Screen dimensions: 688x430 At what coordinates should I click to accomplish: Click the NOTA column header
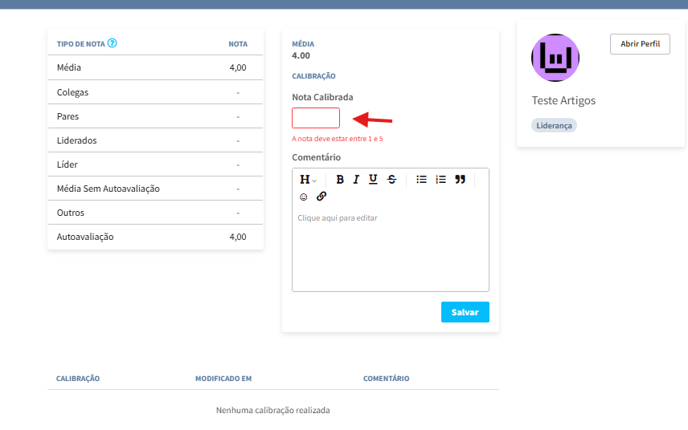click(x=238, y=44)
